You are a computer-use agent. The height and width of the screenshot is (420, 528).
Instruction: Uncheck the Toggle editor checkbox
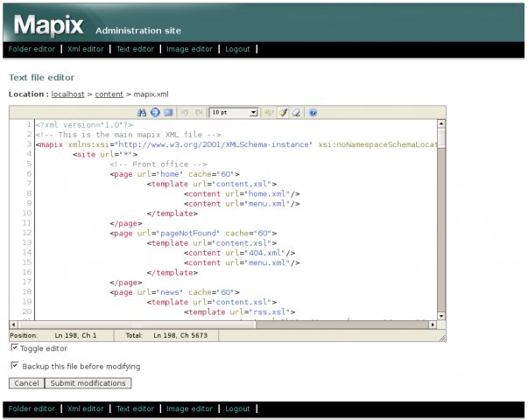pyautogui.click(x=14, y=347)
